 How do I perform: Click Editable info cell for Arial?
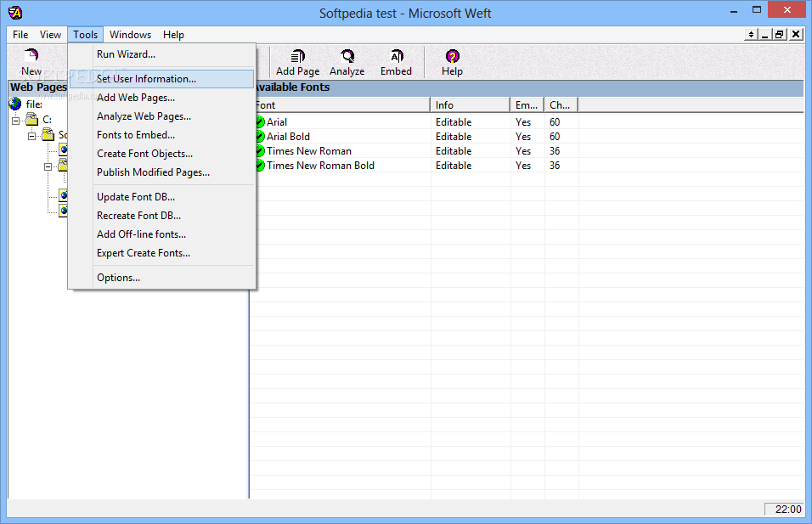pyautogui.click(x=454, y=122)
